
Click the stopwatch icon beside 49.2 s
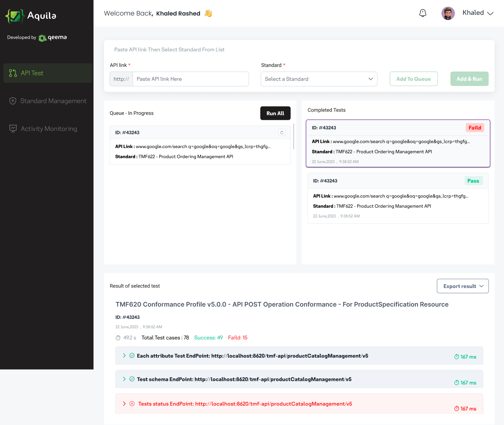[x=118, y=338]
